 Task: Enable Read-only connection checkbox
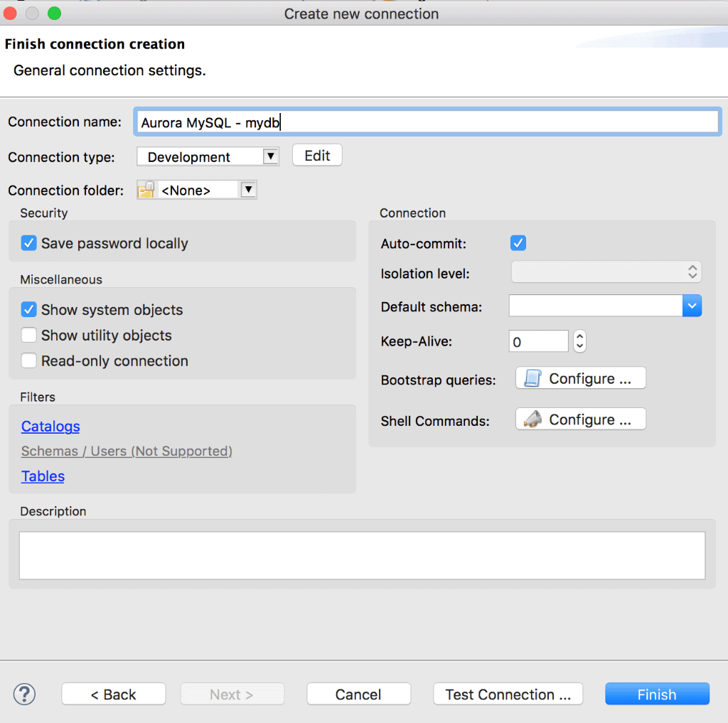tap(28, 360)
